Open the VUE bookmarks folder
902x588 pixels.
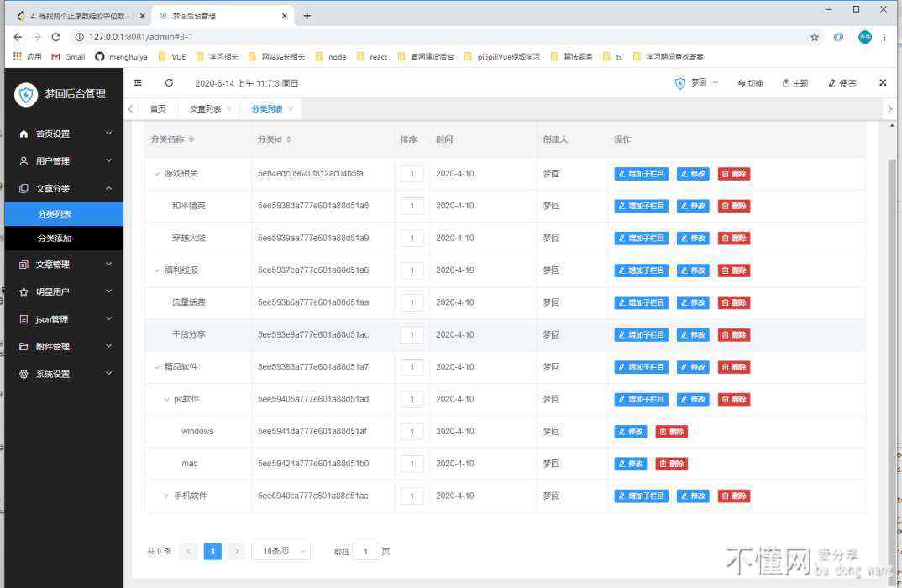(x=172, y=56)
